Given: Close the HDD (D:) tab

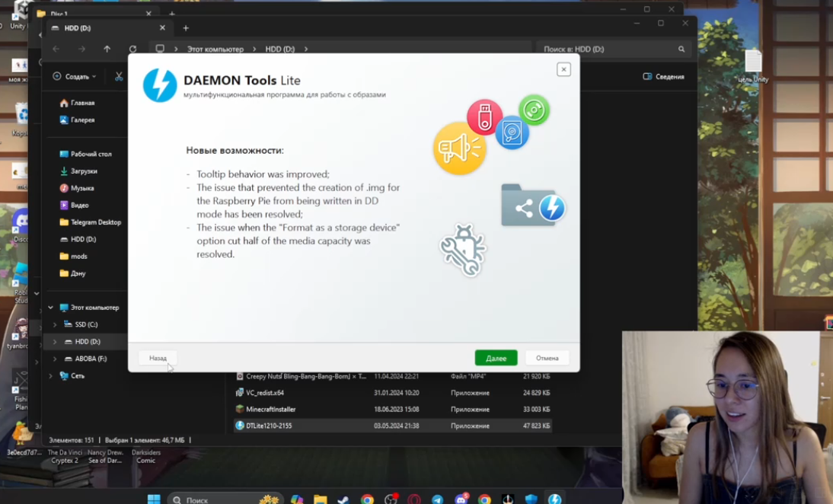Looking at the screenshot, I should point(162,27).
